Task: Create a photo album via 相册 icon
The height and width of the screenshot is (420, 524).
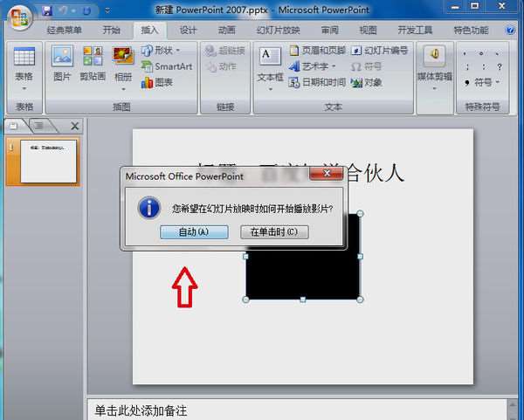Action: click(x=123, y=56)
